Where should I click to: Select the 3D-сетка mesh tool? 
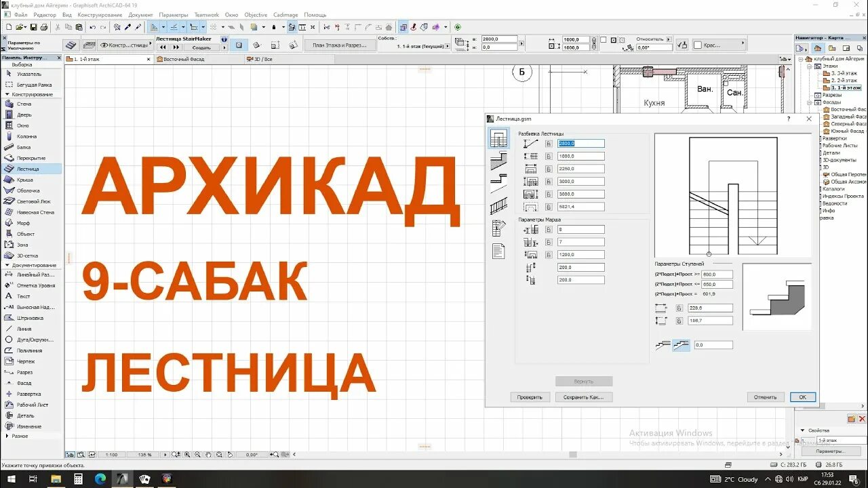[x=31, y=256]
